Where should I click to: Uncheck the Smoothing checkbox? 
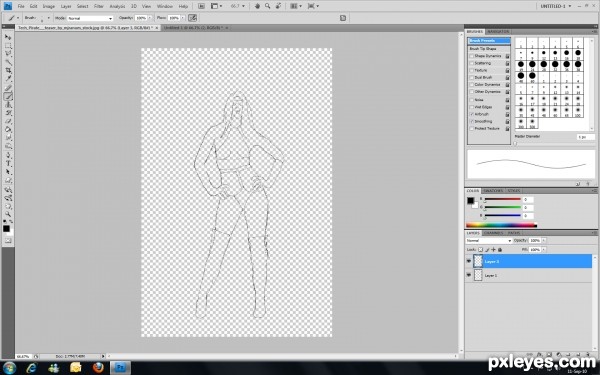click(471, 121)
